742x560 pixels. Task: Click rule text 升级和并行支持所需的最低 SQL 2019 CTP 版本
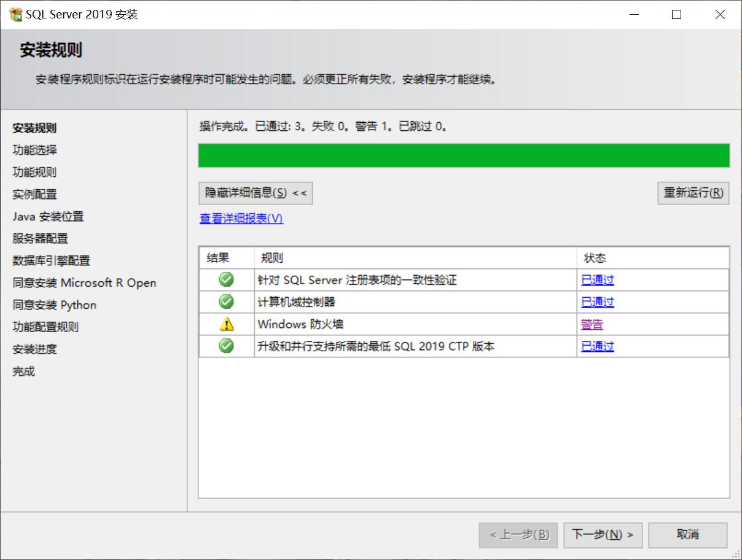[x=376, y=346]
